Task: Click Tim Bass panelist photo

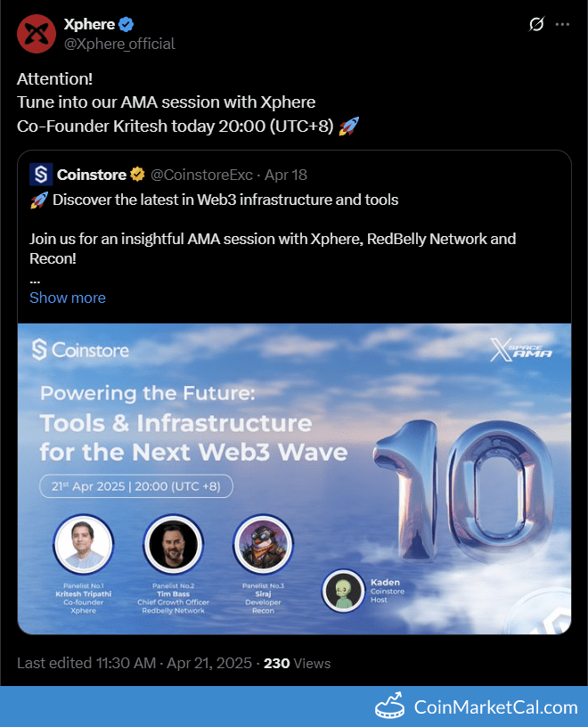Action: point(174,544)
